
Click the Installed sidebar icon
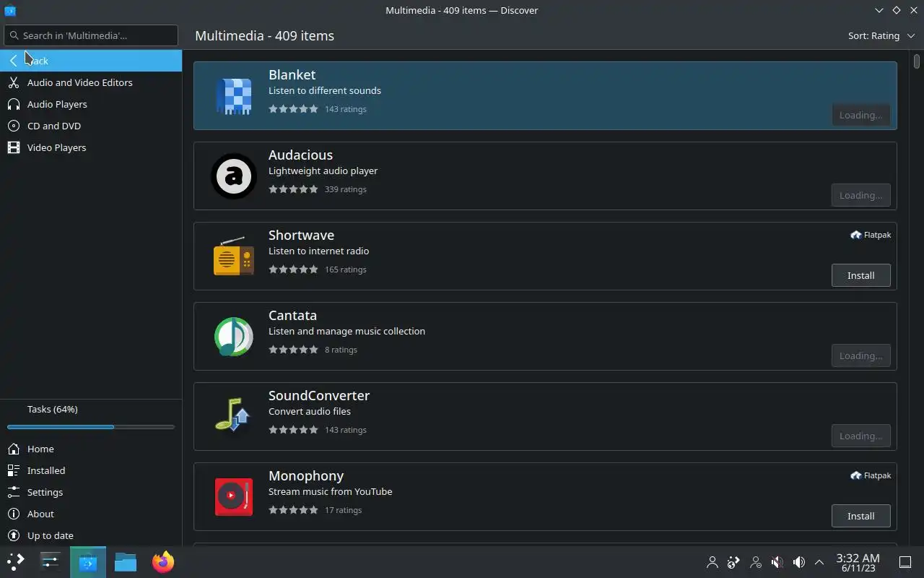tap(14, 470)
